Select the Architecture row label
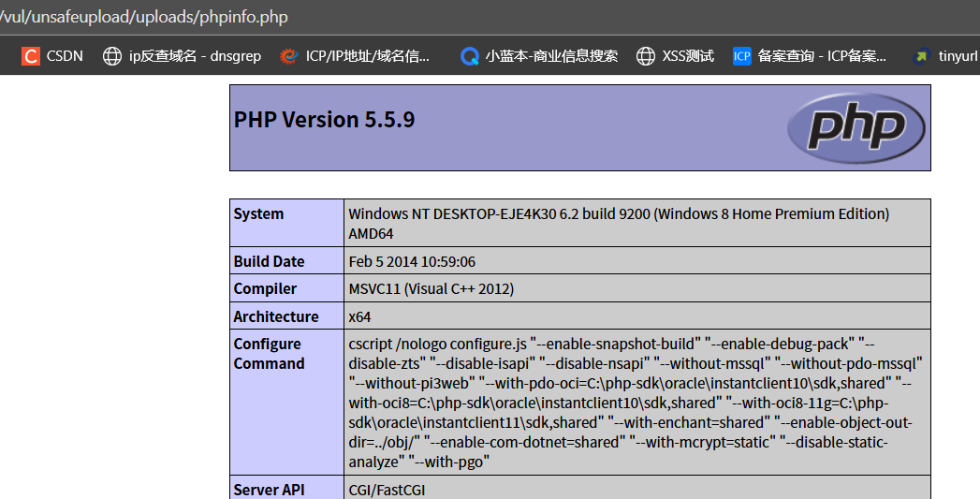Image resolution: width=980 pixels, height=499 pixels. point(276,316)
